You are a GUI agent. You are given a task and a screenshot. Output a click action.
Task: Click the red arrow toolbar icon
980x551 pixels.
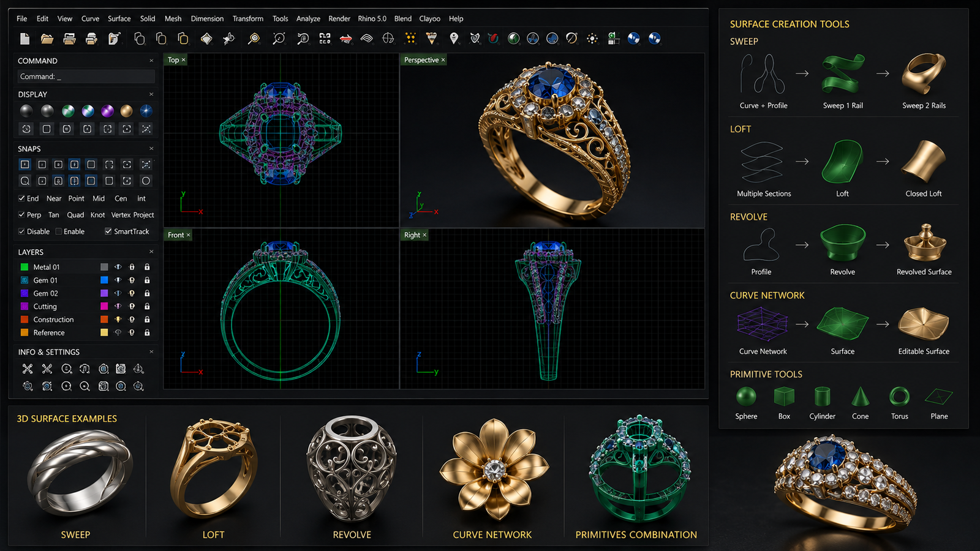(x=346, y=39)
